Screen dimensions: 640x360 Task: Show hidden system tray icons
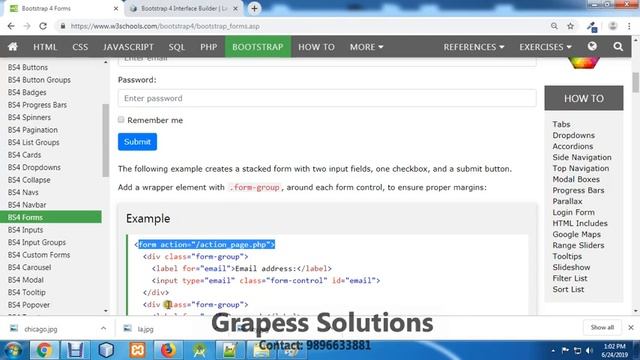(x=553, y=351)
